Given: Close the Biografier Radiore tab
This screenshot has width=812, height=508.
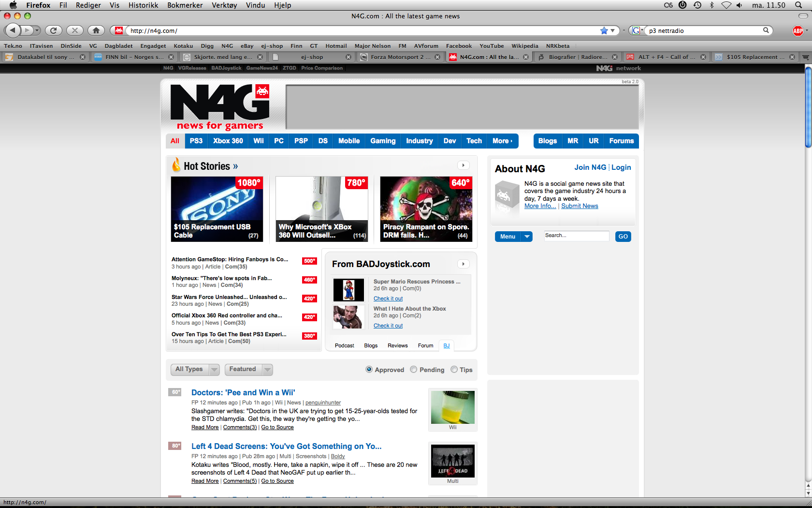Looking at the screenshot, I should click(615, 57).
